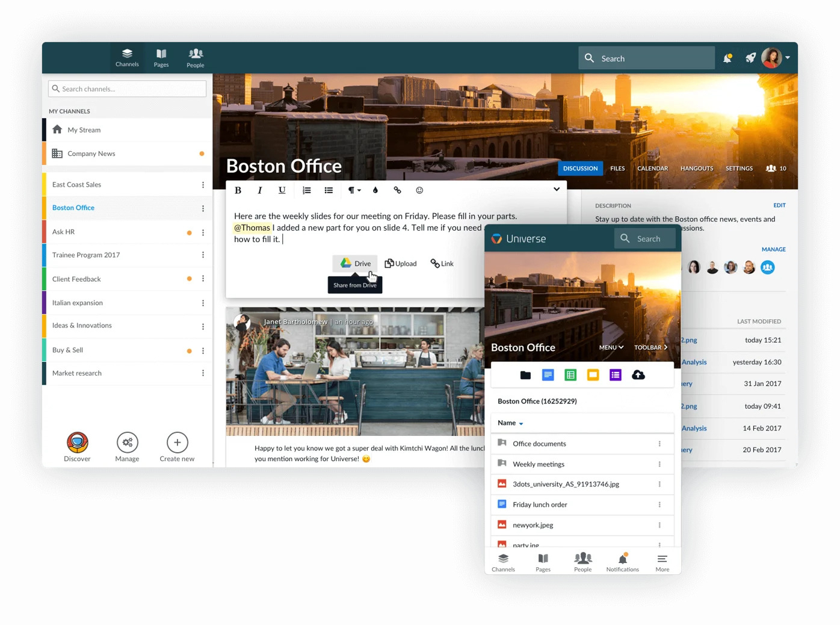This screenshot has width=840, height=625.
Task: Open My Stream channel
Action: [128, 130]
